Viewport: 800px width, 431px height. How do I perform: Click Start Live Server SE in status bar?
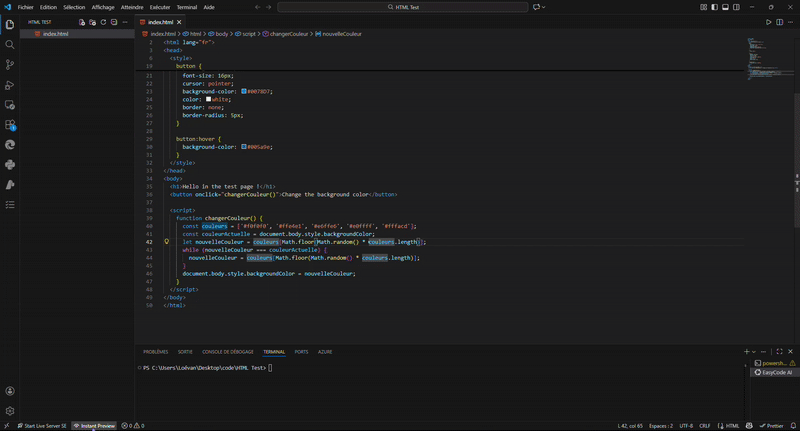coord(42,426)
